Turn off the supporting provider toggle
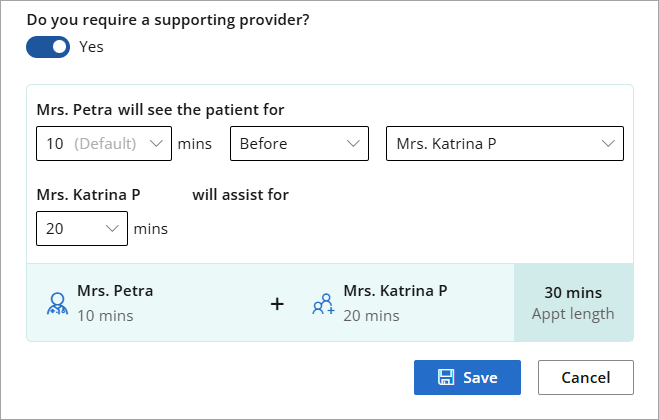The width and height of the screenshot is (659, 420). [x=48, y=47]
